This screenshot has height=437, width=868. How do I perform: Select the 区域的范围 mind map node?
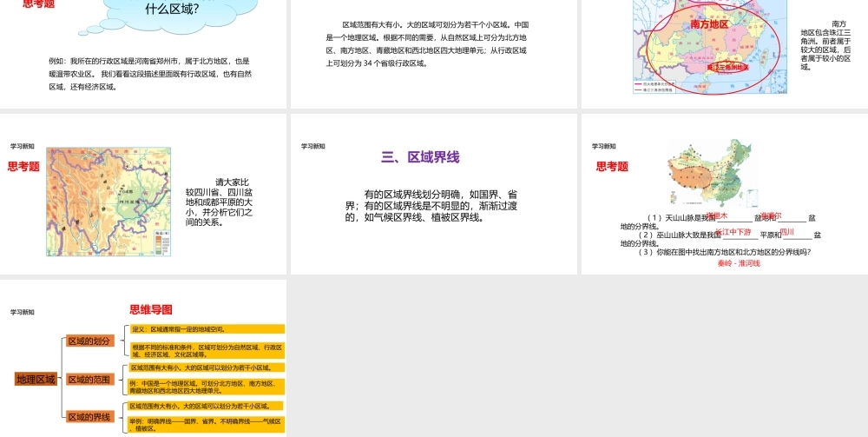click(89, 380)
